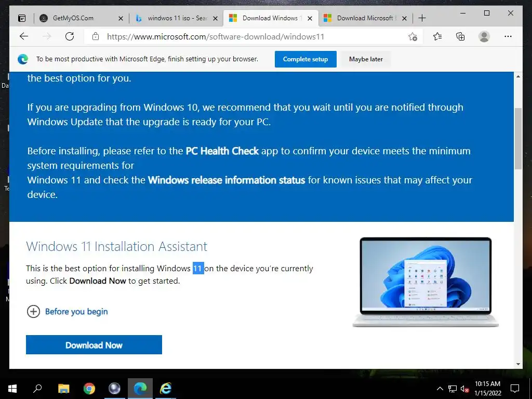The height and width of the screenshot is (399, 532).
Task: Minimize the Edge window
Action: [463, 13]
